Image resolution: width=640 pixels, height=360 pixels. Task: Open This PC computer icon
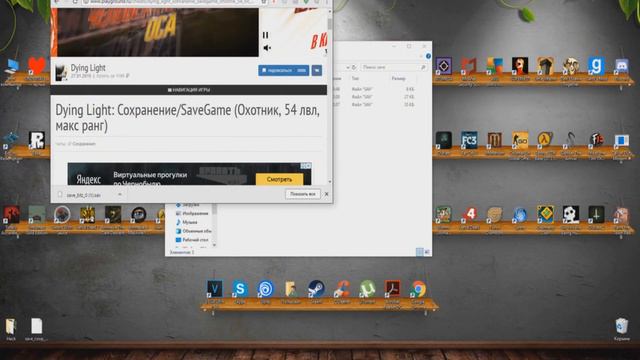[x=11, y=66]
